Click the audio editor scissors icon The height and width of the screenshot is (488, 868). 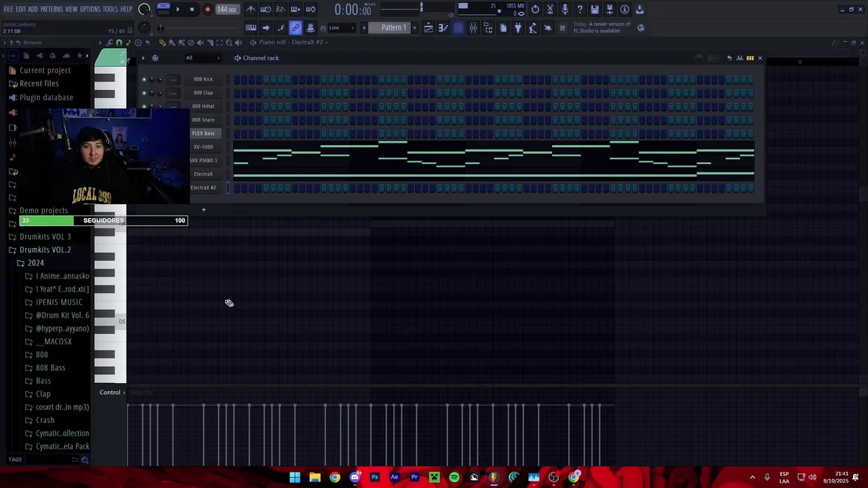550,9
